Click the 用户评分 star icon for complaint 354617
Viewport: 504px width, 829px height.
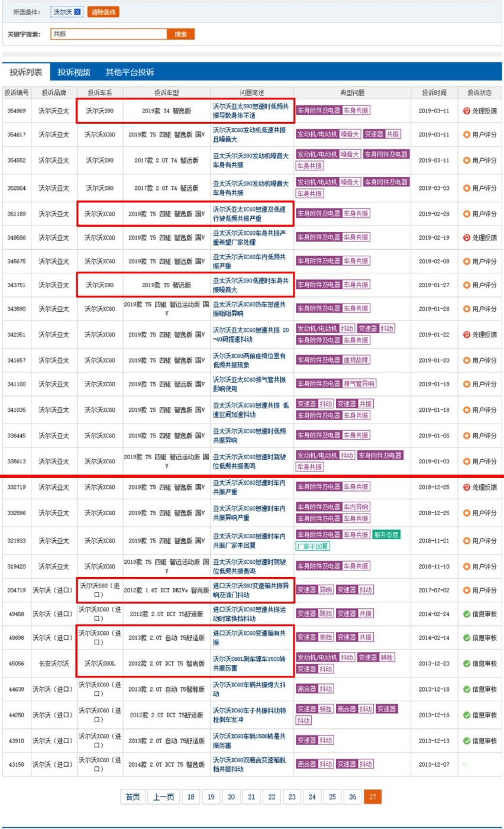[x=466, y=134]
